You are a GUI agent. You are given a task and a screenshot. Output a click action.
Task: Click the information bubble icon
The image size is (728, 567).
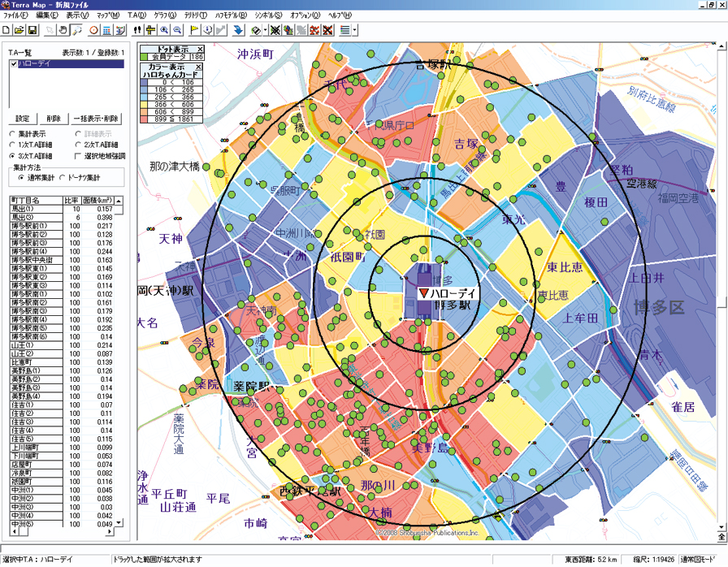tap(208, 30)
